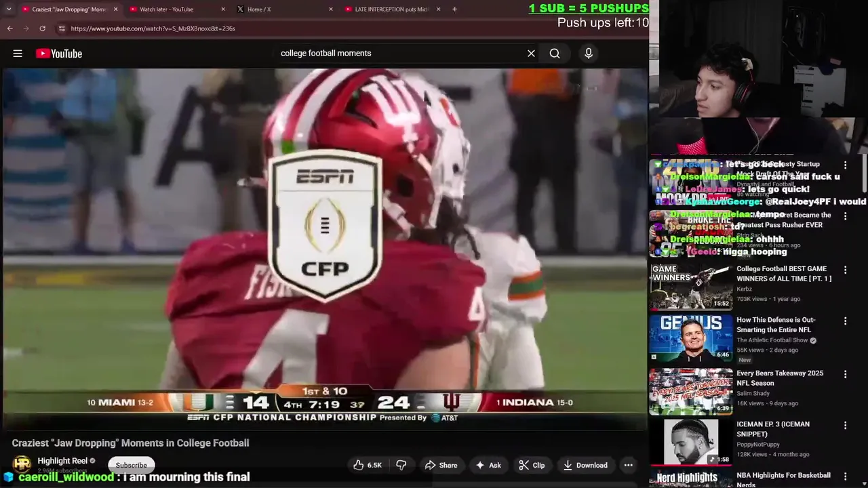Switch to the LATE INTERCEPTION tab
The height and width of the screenshot is (488, 868).
pos(393,9)
